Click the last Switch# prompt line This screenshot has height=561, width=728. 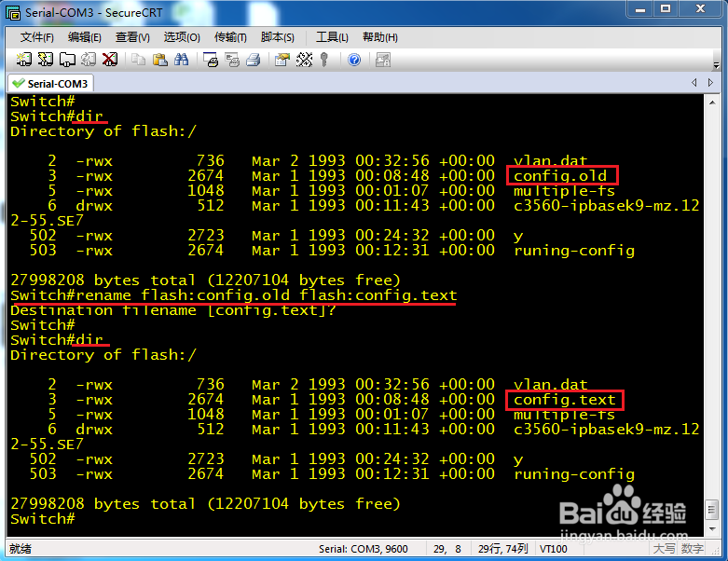[42, 519]
